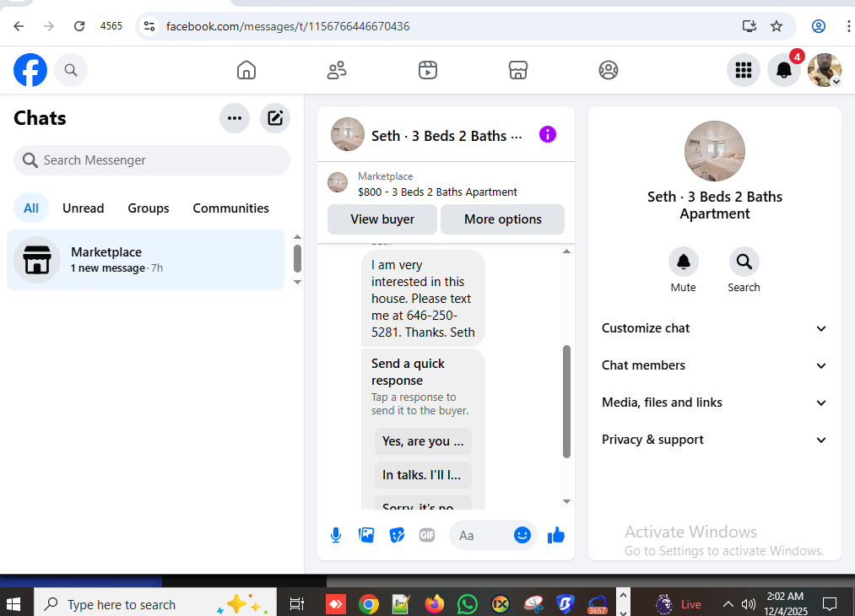855x616 pixels.
Task: Send quick response 'In talks. I'll l...'
Action: click(x=423, y=475)
